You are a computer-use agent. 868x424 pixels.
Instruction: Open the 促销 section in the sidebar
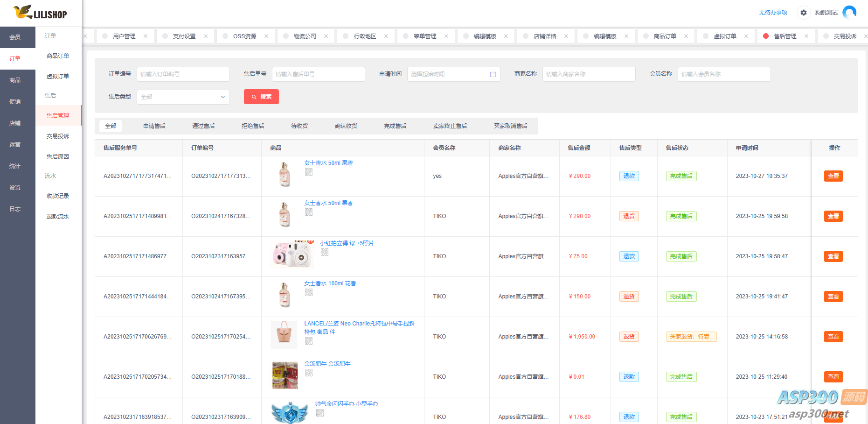coord(18,102)
